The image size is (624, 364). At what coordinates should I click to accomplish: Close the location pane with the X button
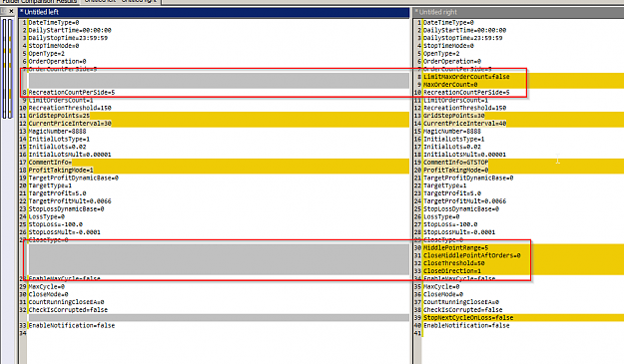[11, 11]
